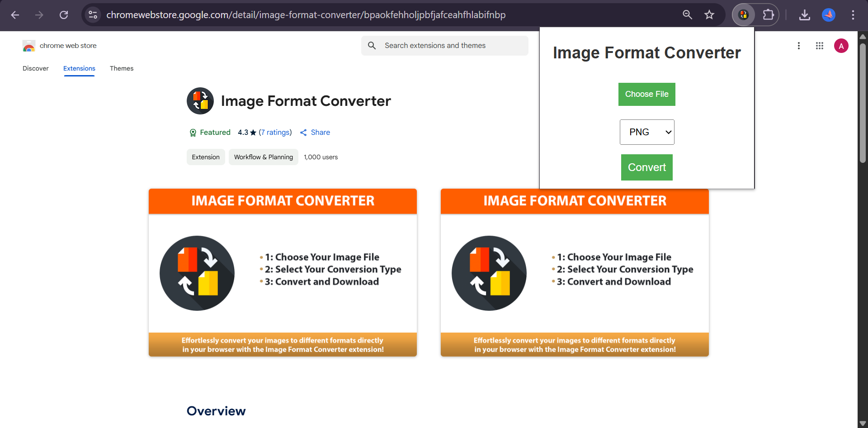
Task: Click the Extensions puzzle icon in the toolbar
Action: point(768,14)
